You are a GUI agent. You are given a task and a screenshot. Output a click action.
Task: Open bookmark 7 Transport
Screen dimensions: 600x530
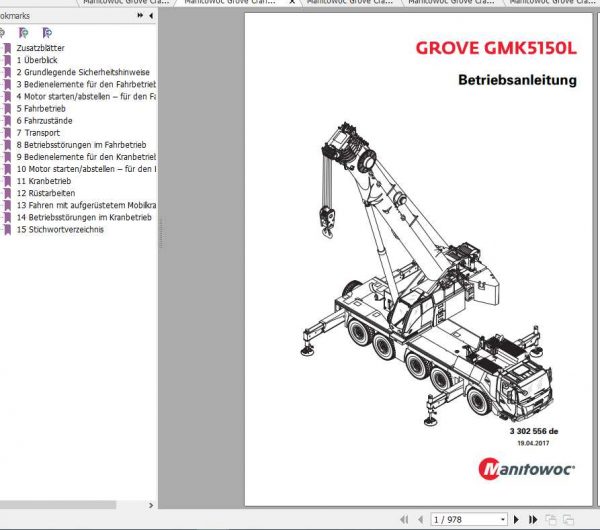point(38,133)
